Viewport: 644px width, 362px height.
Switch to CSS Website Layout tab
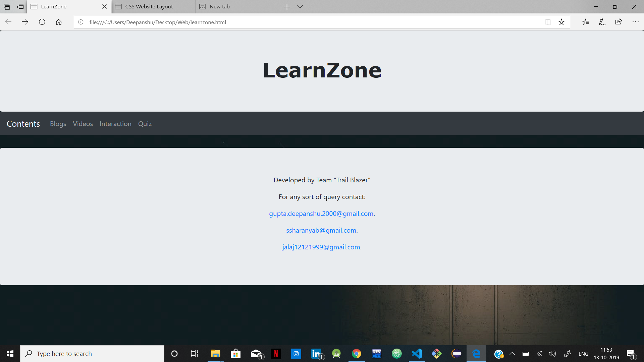[149, 7]
